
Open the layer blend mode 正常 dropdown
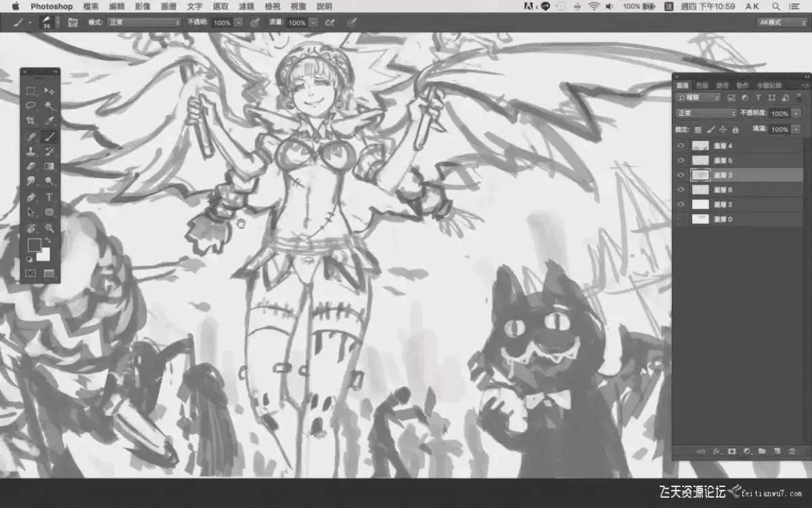(x=706, y=114)
